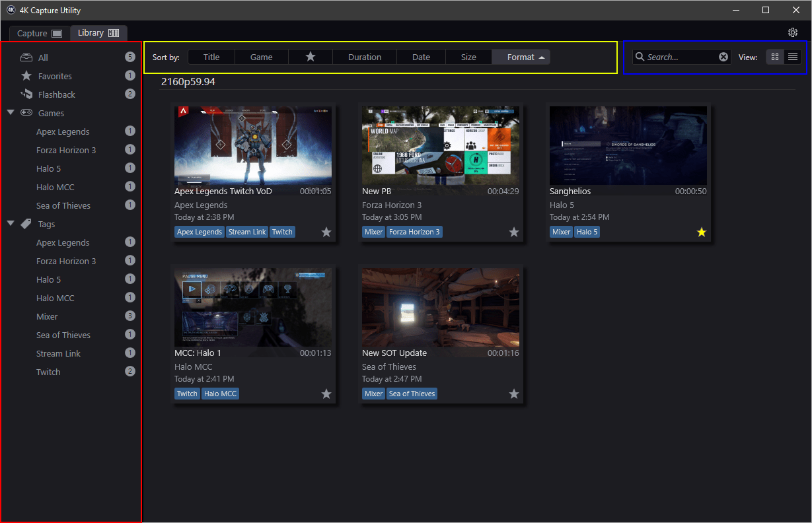Open the settings gear icon
This screenshot has width=812, height=523.
(793, 32)
